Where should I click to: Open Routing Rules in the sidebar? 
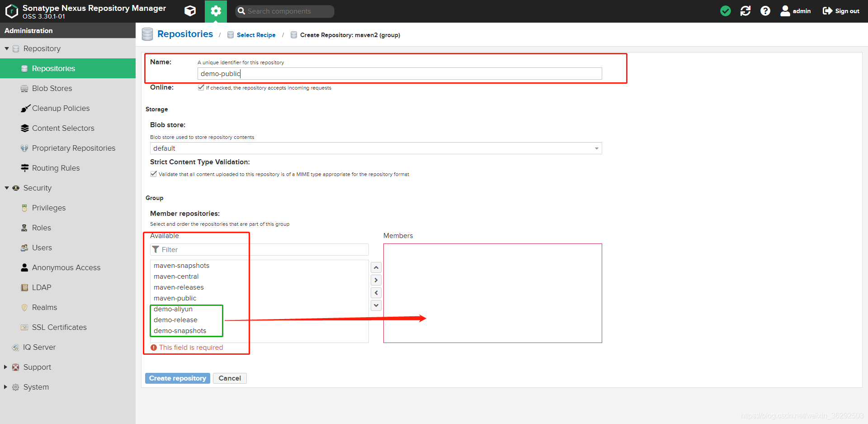pos(68,168)
